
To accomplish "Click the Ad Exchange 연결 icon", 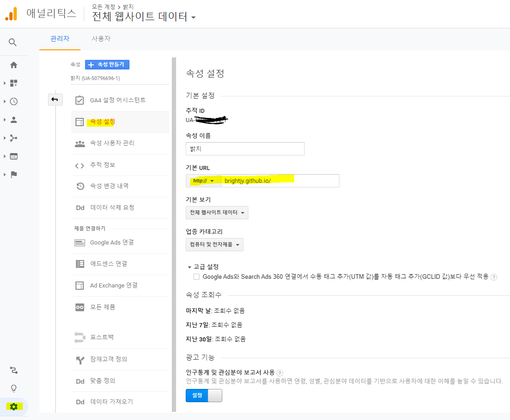I will click(x=80, y=286).
